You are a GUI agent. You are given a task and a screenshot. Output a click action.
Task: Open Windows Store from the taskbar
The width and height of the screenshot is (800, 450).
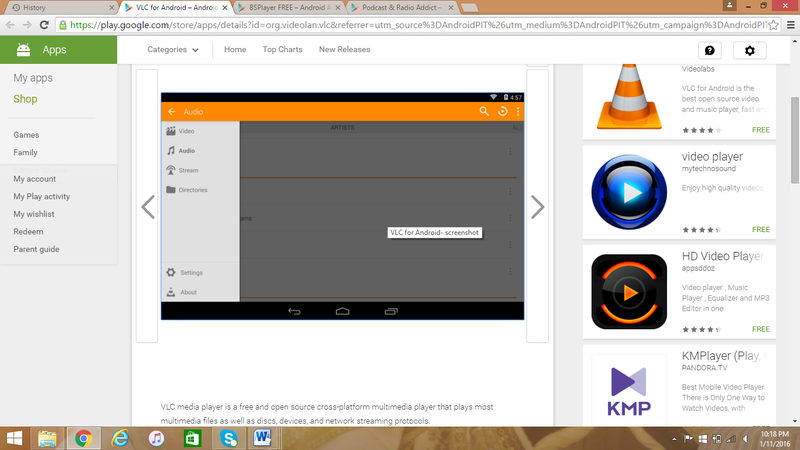pyautogui.click(x=192, y=438)
